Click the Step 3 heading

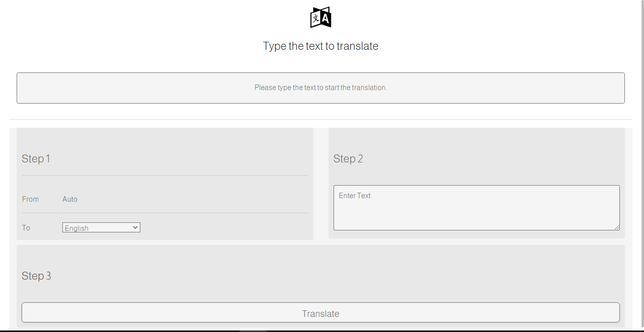[x=36, y=276]
